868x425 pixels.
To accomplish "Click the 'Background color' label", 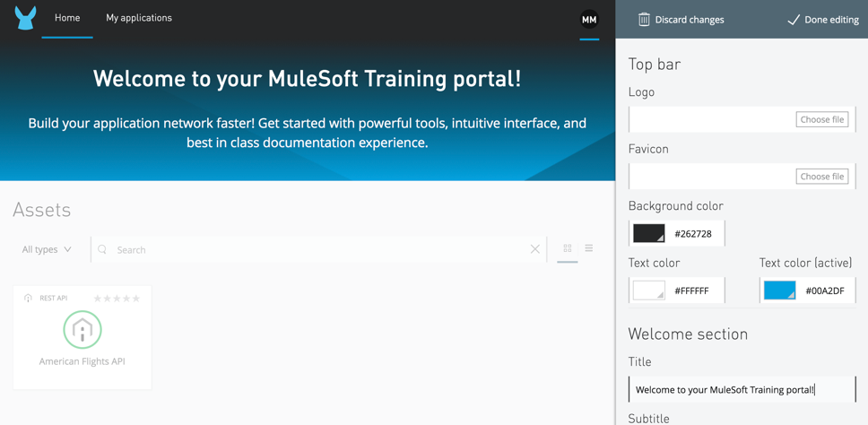I will click(x=676, y=206).
